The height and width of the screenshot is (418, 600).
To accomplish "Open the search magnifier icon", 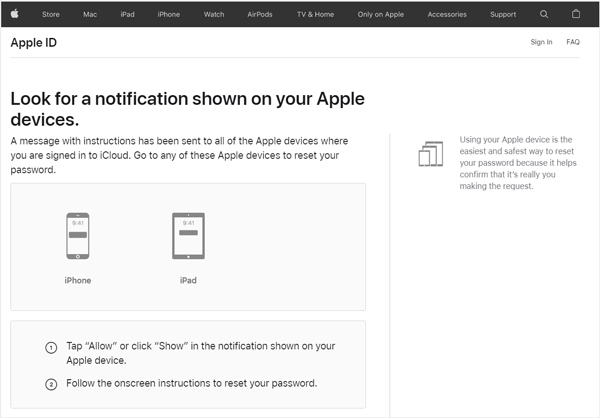I will pos(544,14).
